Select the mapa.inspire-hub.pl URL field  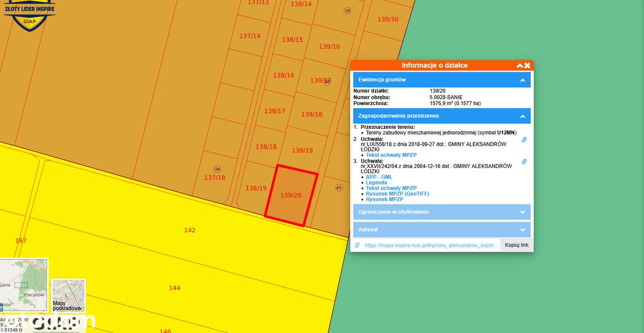tap(431, 245)
